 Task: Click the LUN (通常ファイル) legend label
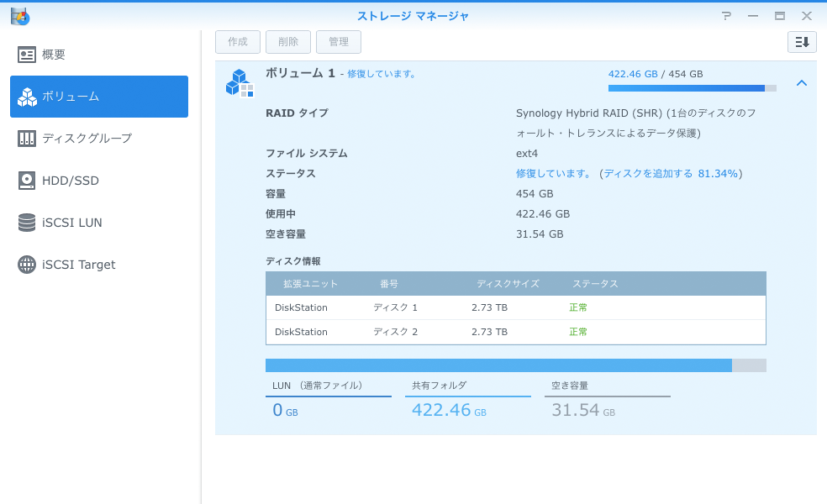[x=317, y=386]
